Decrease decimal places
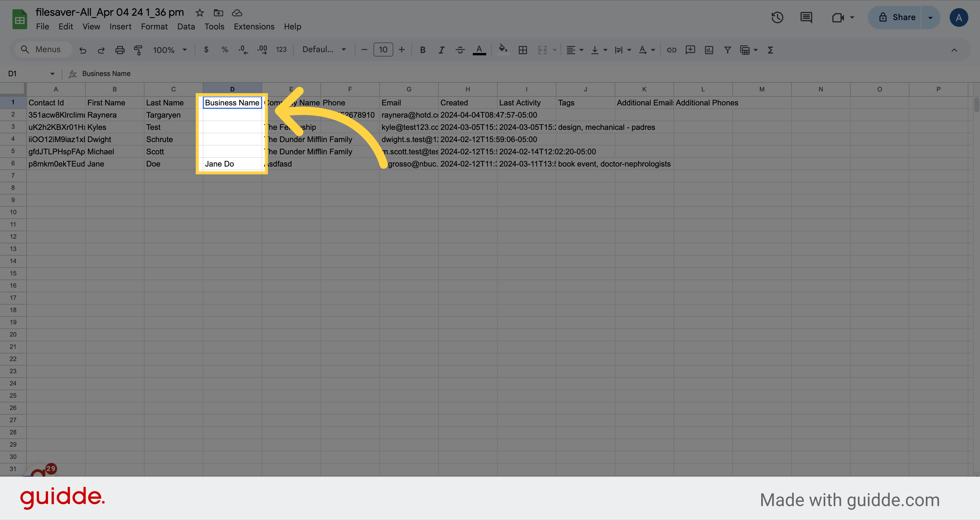This screenshot has width=980, height=520. (x=243, y=50)
